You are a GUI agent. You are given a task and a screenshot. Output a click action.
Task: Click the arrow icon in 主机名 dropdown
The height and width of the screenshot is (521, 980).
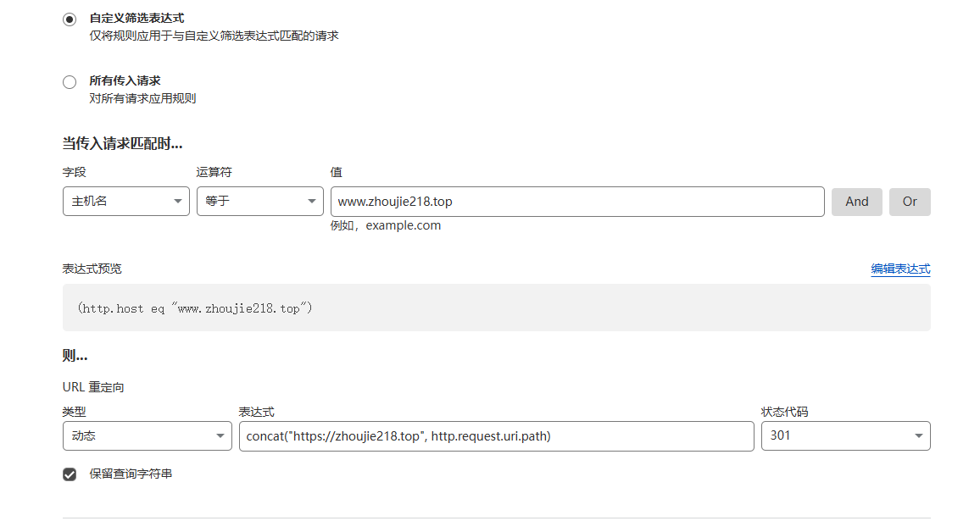click(x=177, y=202)
